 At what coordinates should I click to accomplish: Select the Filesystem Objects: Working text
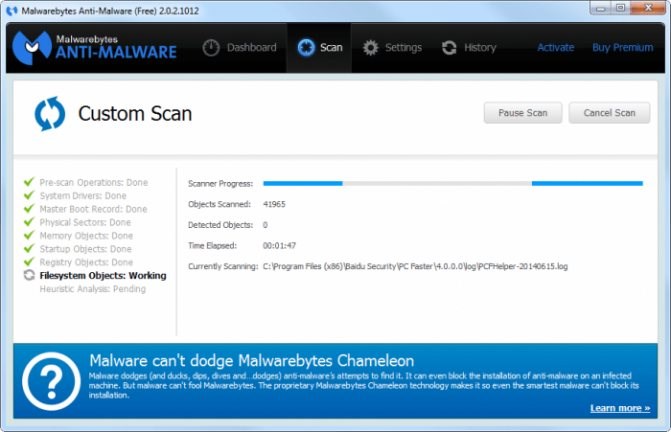click(x=103, y=275)
